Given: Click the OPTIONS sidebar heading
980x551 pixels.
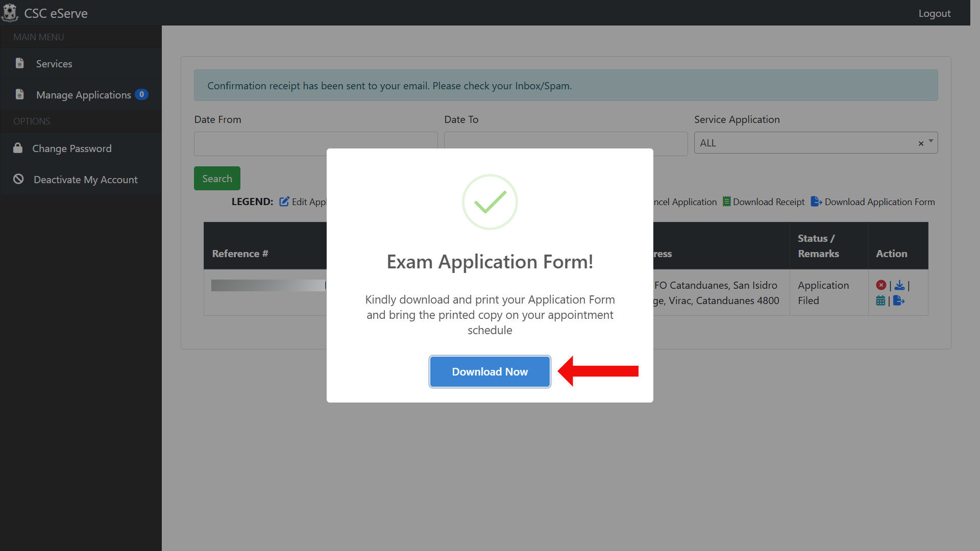Looking at the screenshot, I should (x=32, y=121).
